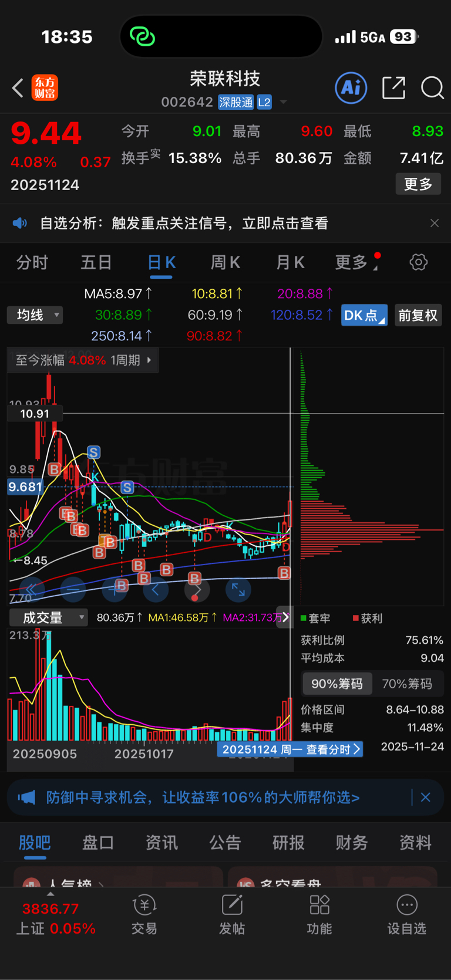Expand chart to fullscreen
The width and height of the screenshot is (451, 980).
click(x=238, y=589)
